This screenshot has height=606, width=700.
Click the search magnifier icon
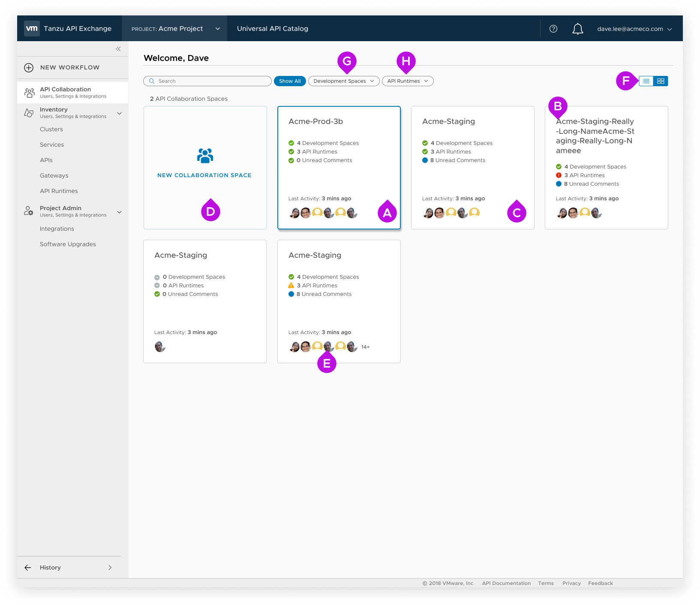tap(152, 81)
